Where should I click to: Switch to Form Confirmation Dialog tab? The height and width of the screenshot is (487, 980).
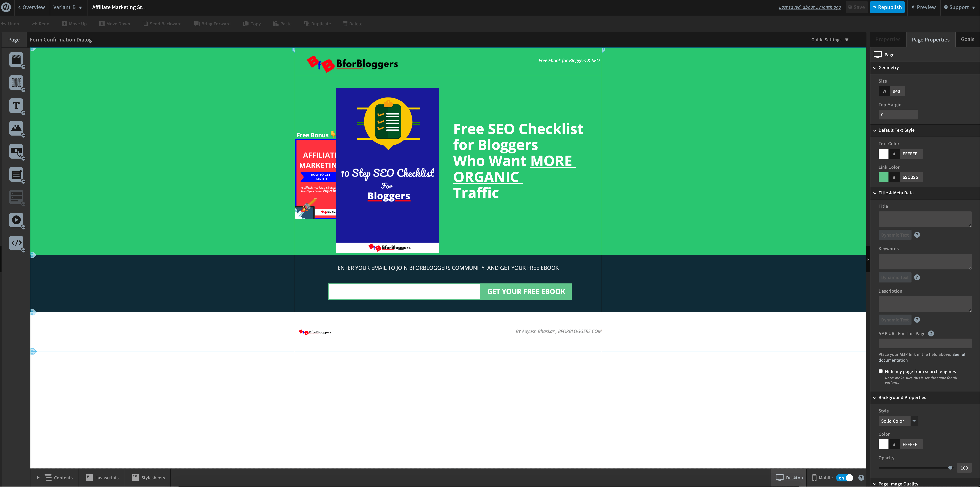61,40
